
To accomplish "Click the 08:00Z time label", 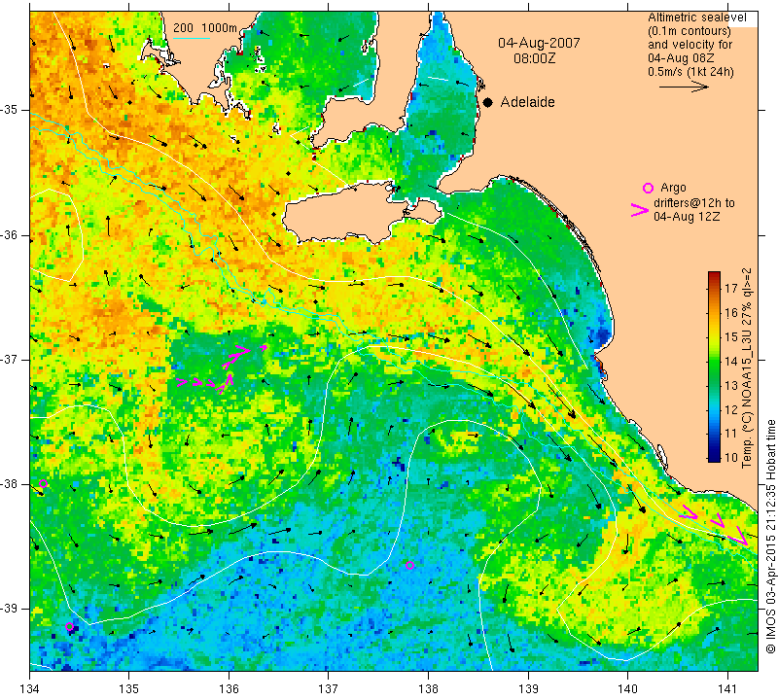I will click(x=534, y=59).
